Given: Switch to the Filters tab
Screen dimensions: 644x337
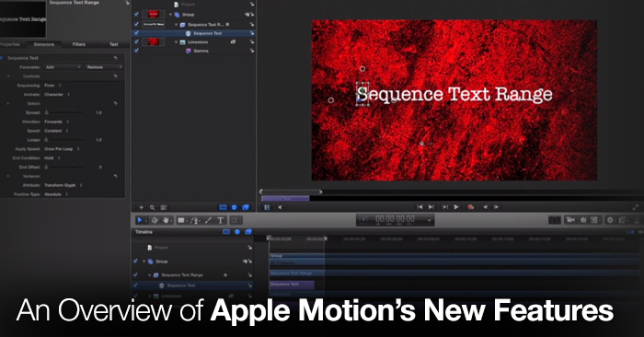Looking at the screenshot, I should click(79, 44).
